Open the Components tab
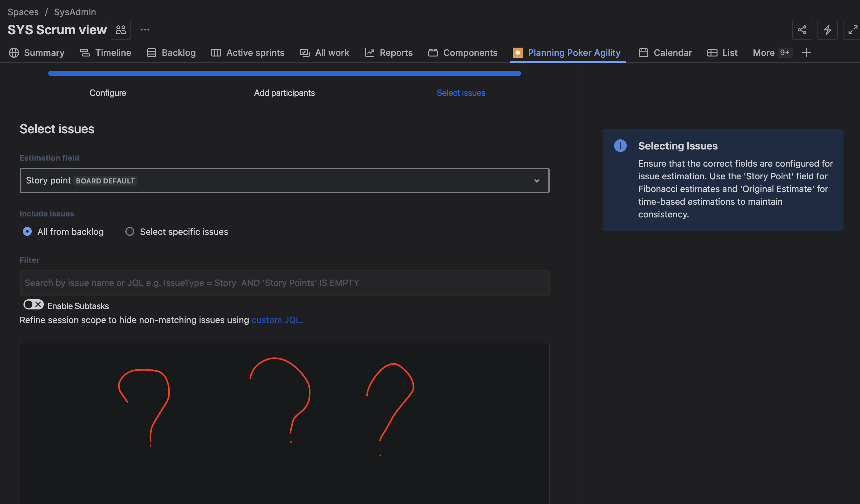The width and height of the screenshot is (860, 504). pyautogui.click(x=463, y=53)
